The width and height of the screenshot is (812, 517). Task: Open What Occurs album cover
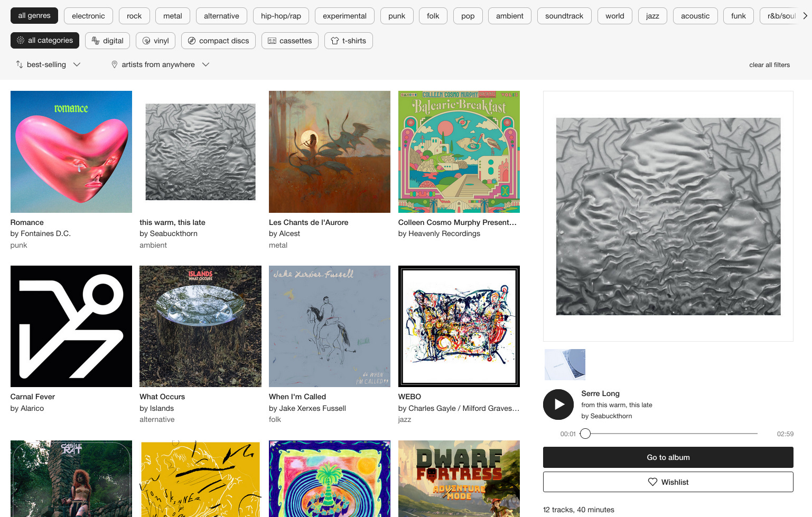[x=200, y=326]
